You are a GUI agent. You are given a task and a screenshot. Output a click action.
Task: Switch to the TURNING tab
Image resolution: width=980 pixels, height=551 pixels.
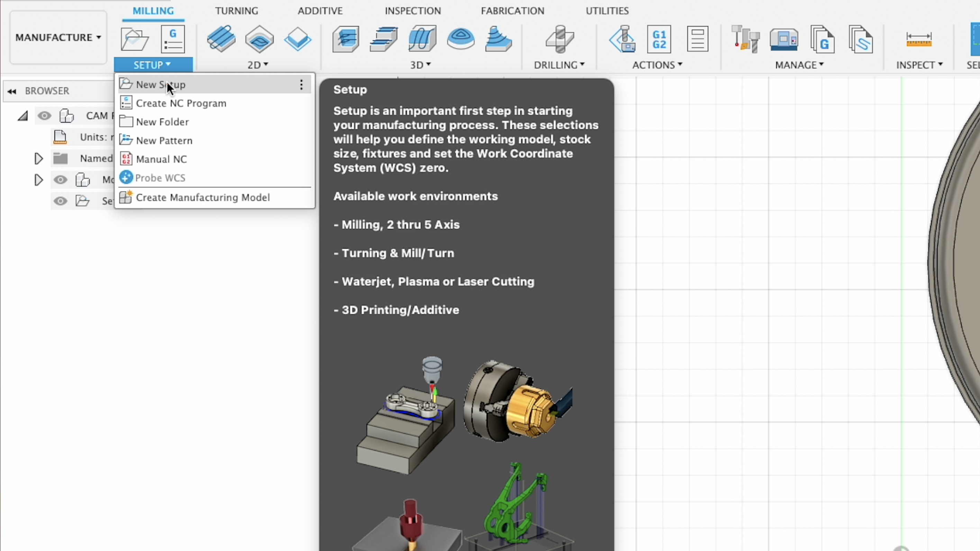[236, 11]
